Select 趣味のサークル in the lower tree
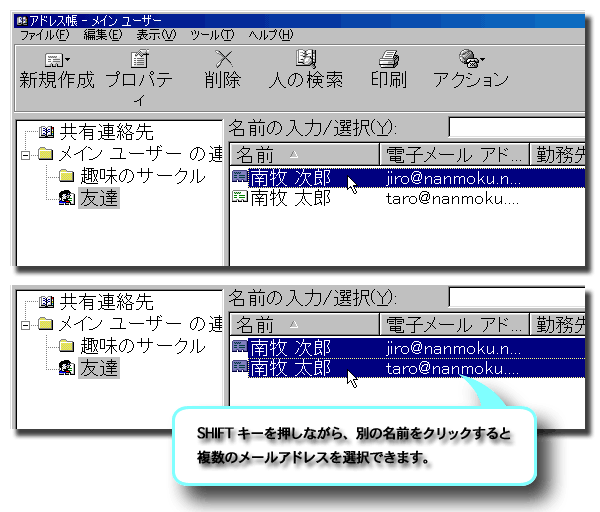This screenshot has width=600, height=512. point(143,346)
